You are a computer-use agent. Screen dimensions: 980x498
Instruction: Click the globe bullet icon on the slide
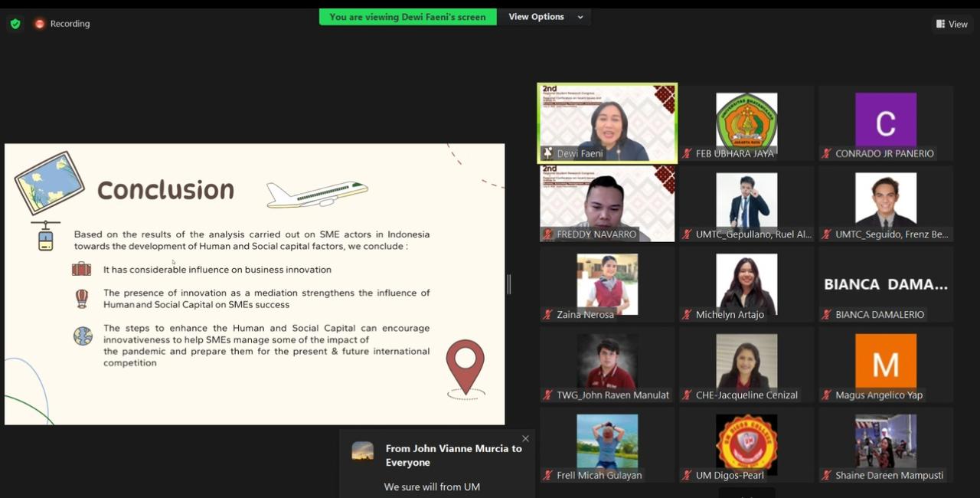click(83, 336)
